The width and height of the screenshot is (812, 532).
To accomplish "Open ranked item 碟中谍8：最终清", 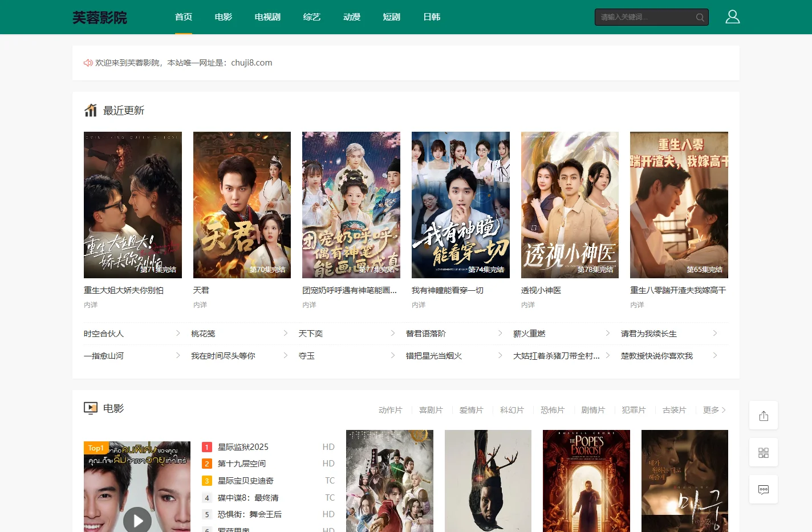I will [x=248, y=498].
